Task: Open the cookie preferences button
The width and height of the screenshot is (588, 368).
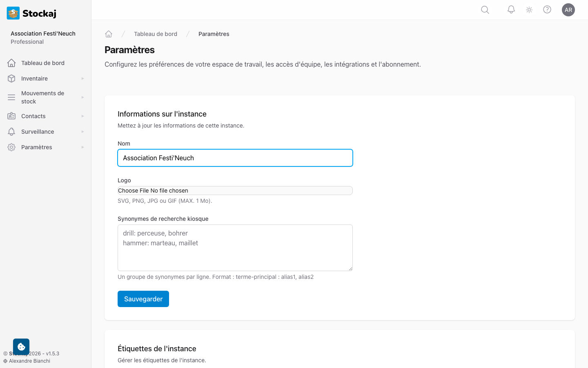Action: [21, 347]
